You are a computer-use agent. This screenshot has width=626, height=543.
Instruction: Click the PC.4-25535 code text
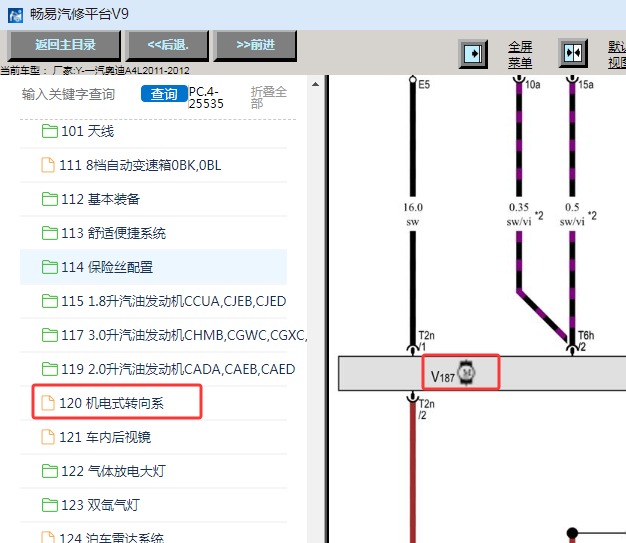tap(206, 97)
